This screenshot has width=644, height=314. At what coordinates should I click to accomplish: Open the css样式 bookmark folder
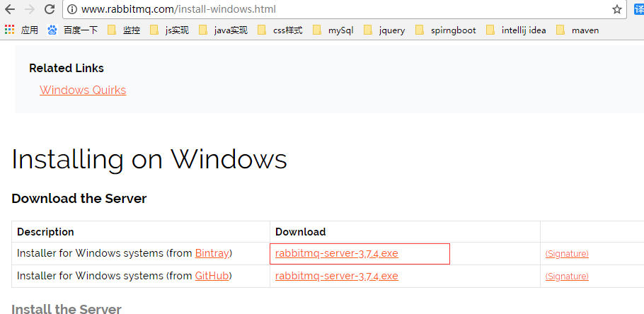click(x=280, y=30)
